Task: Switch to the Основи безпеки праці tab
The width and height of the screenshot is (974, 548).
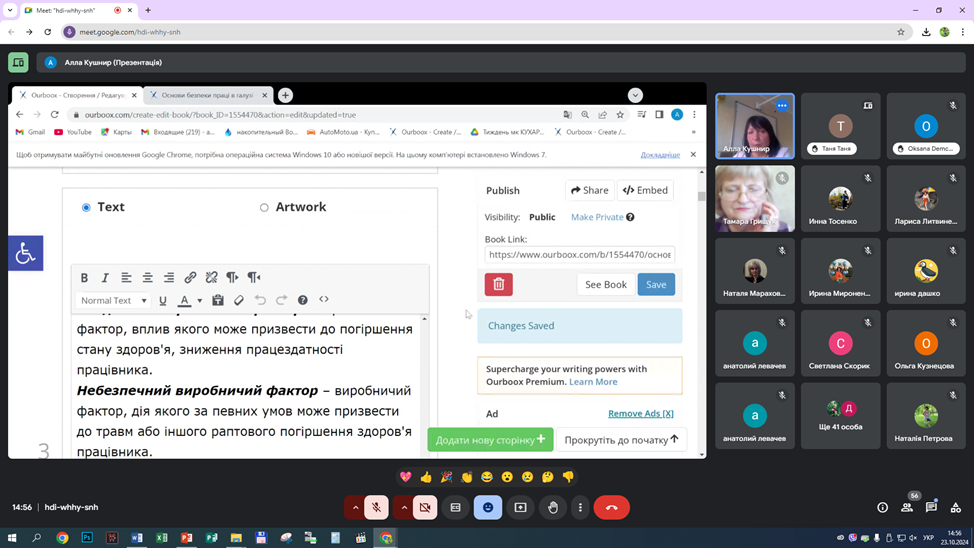Action: (x=205, y=95)
